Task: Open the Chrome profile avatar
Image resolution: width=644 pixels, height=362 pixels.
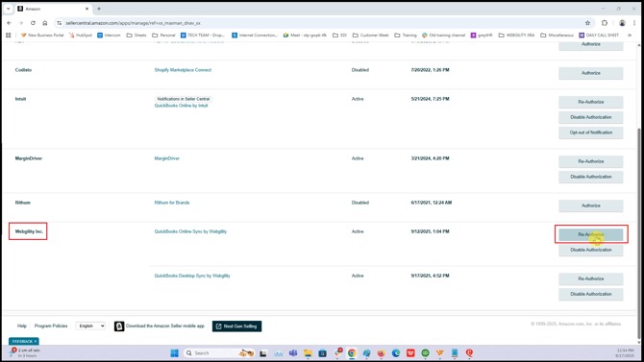Action: (x=622, y=23)
